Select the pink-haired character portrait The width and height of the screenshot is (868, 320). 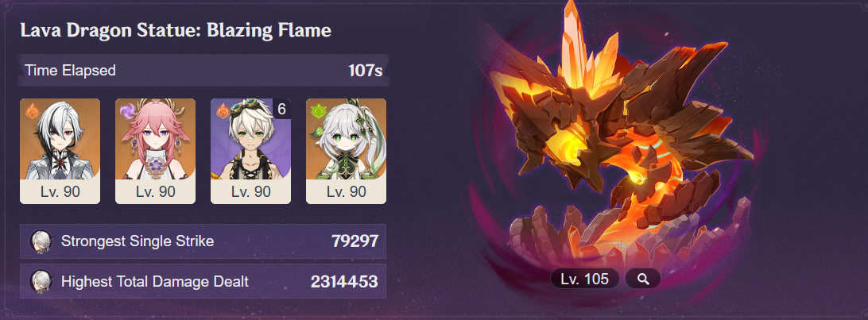(155, 139)
